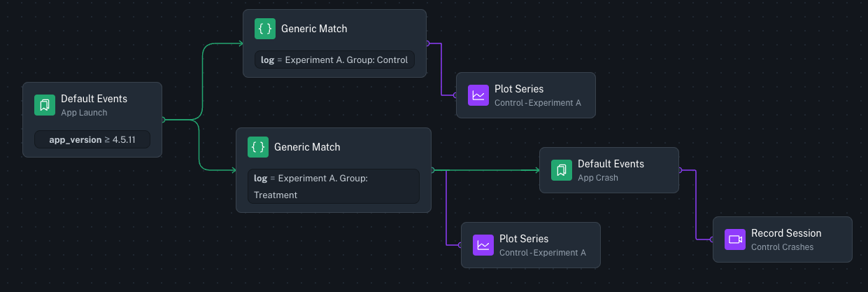The height and width of the screenshot is (292, 868).
Task: Click the braces icon on Control Generic Match
Action: click(x=265, y=29)
